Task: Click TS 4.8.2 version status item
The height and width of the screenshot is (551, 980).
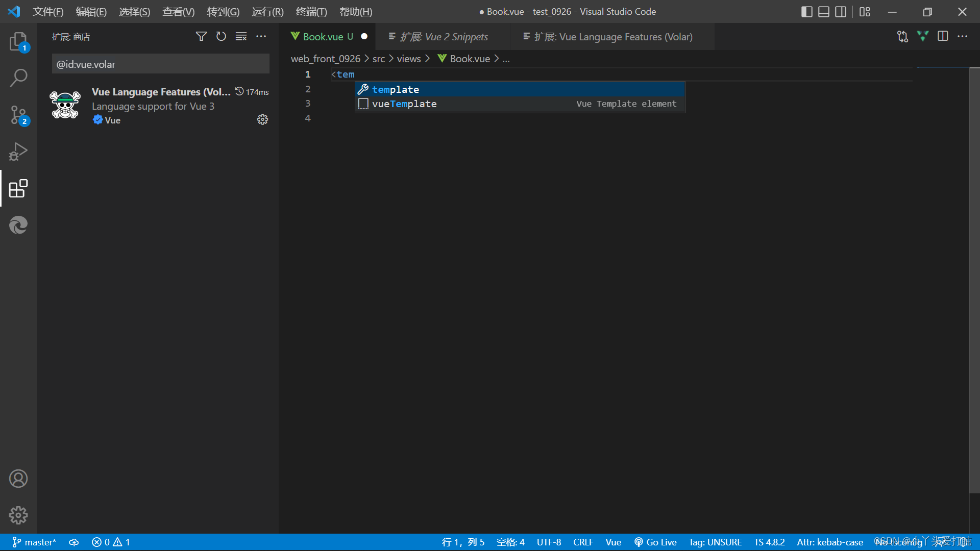Action: click(769, 542)
